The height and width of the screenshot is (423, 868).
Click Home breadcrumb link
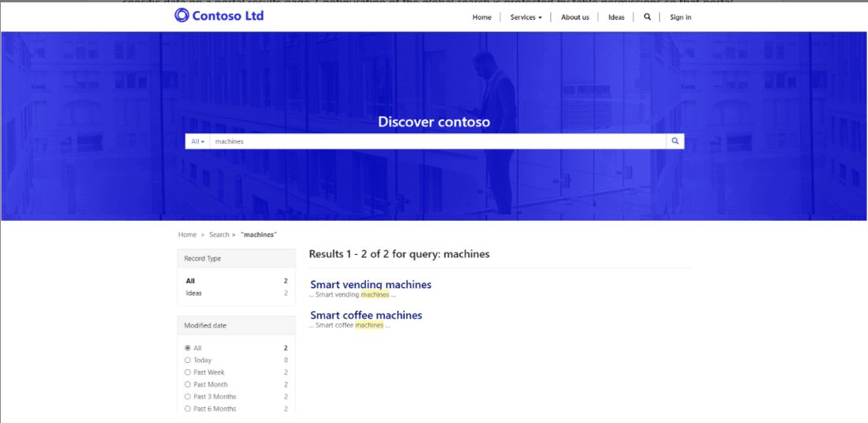coord(187,234)
